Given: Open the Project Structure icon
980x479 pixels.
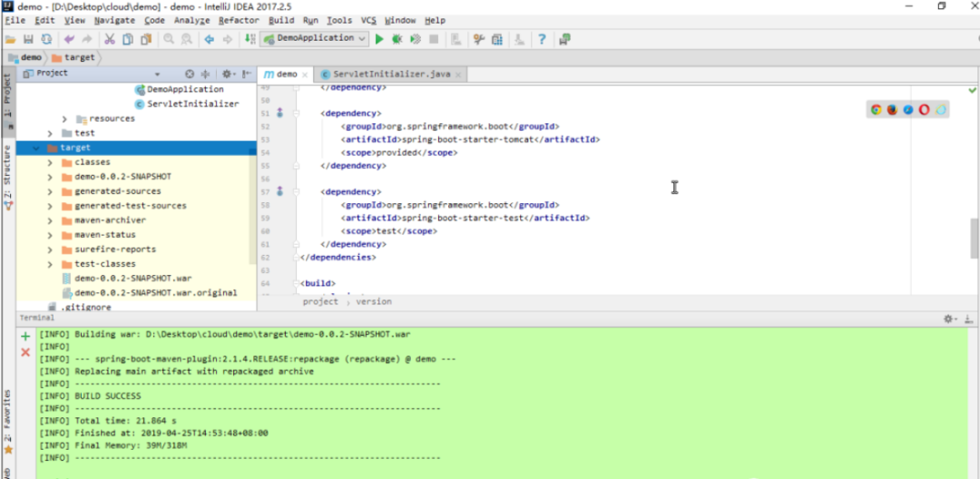Looking at the screenshot, I should (x=497, y=39).
